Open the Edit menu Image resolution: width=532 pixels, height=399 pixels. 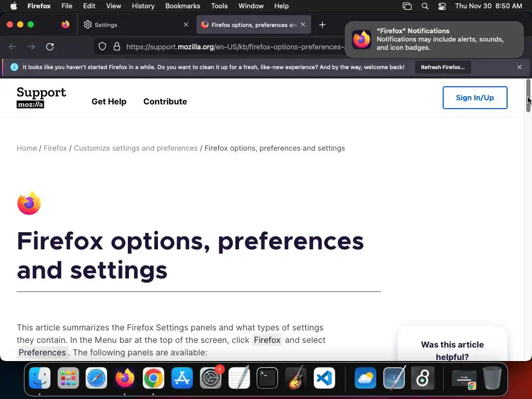click(89, 6)
